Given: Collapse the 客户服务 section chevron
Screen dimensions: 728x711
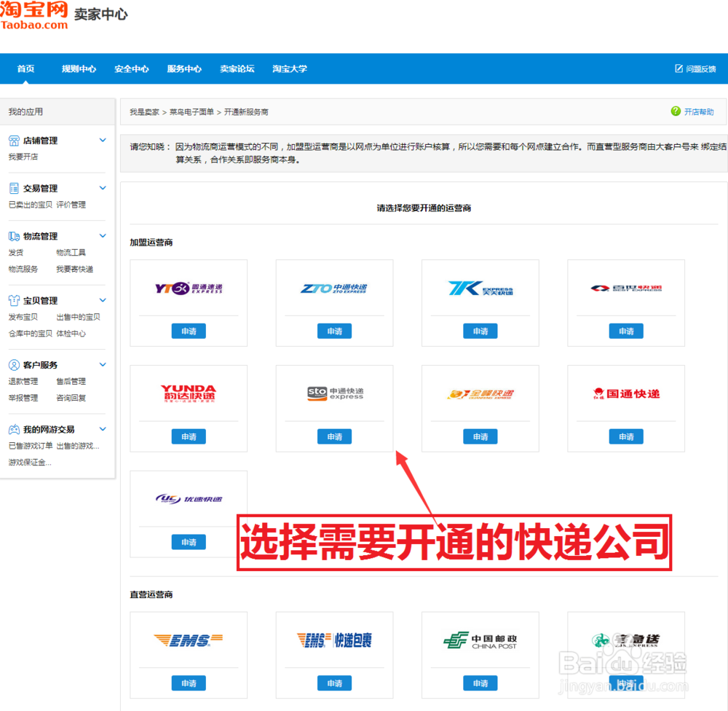Looking at the screenshot, I should tap(103, 364).
